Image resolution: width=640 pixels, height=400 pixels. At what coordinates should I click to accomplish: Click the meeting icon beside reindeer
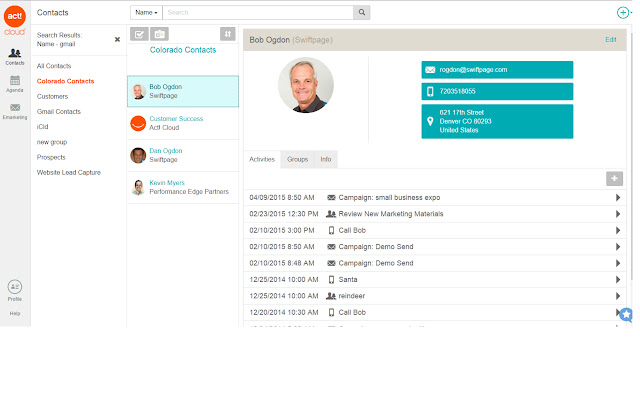coord(331,296)
